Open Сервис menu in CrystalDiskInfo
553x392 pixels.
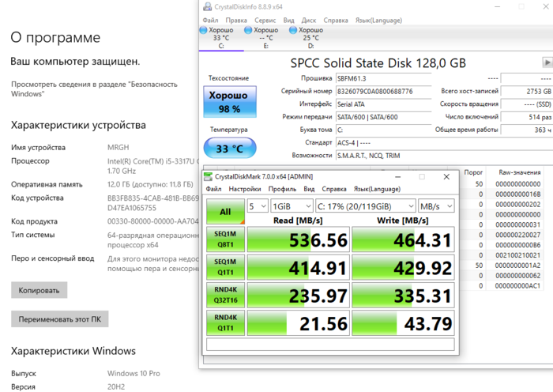click(x=265, y=20)
